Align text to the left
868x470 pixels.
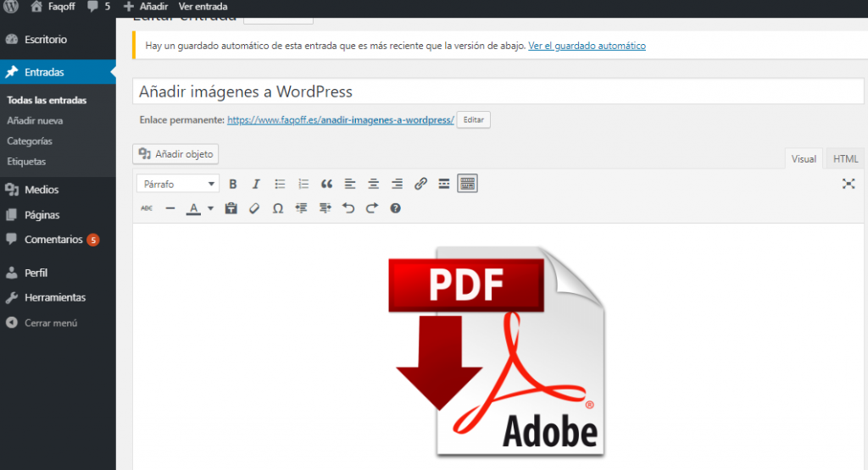(350, 184)
